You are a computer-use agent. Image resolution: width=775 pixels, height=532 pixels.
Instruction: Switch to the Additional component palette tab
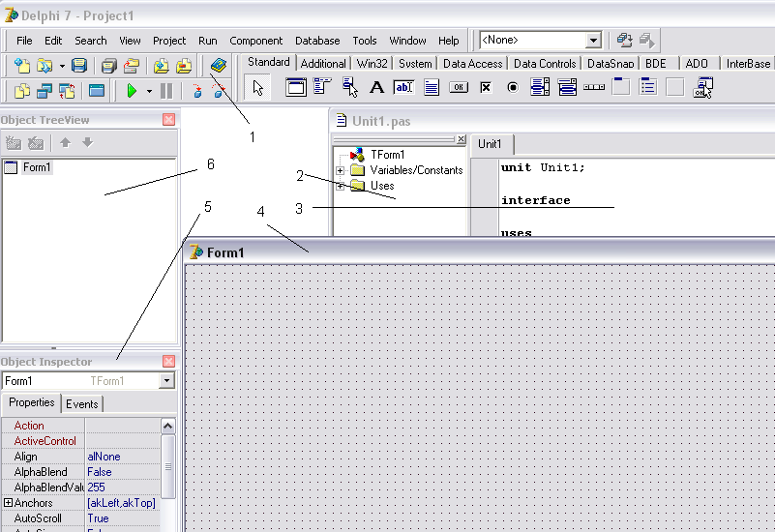323,64
